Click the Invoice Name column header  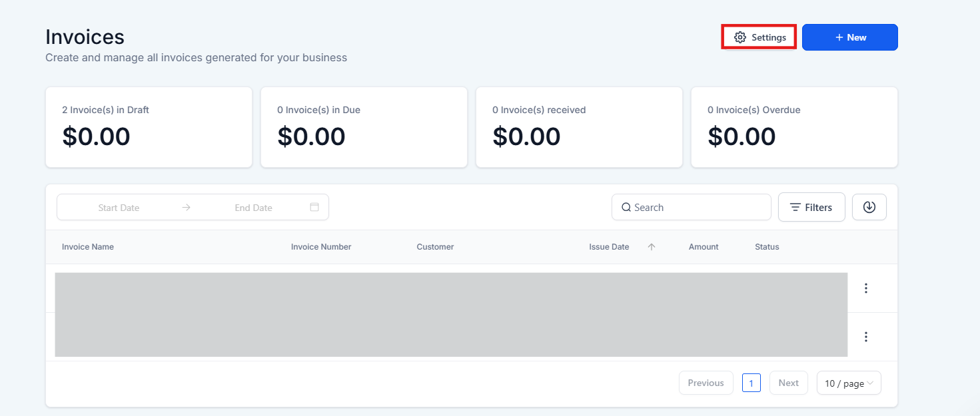click(x=88, y=247)
